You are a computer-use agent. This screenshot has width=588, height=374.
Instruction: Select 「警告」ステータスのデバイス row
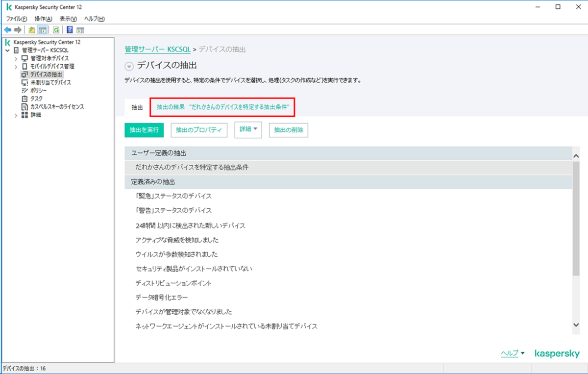(348, 210)
